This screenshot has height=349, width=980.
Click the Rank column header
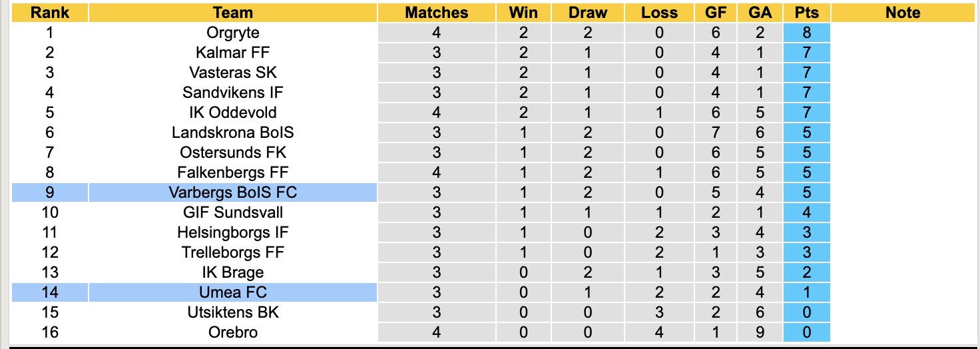point(50,13)
